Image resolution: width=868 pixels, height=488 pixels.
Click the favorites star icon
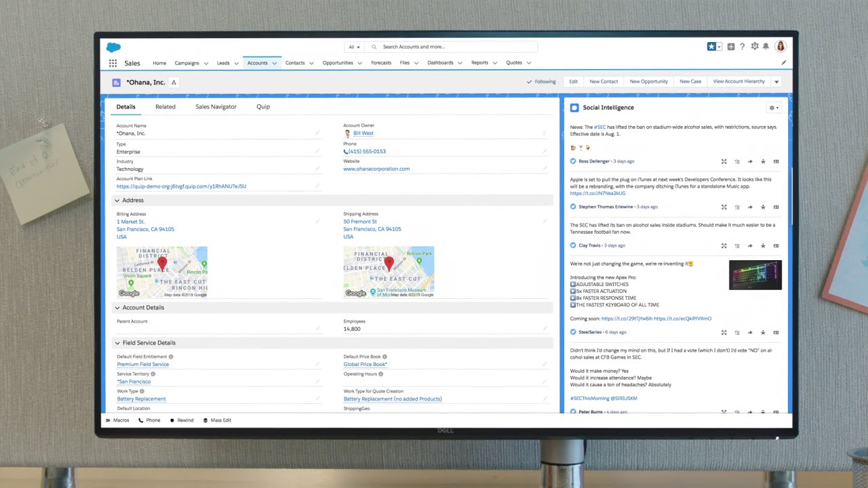[711, 47]
